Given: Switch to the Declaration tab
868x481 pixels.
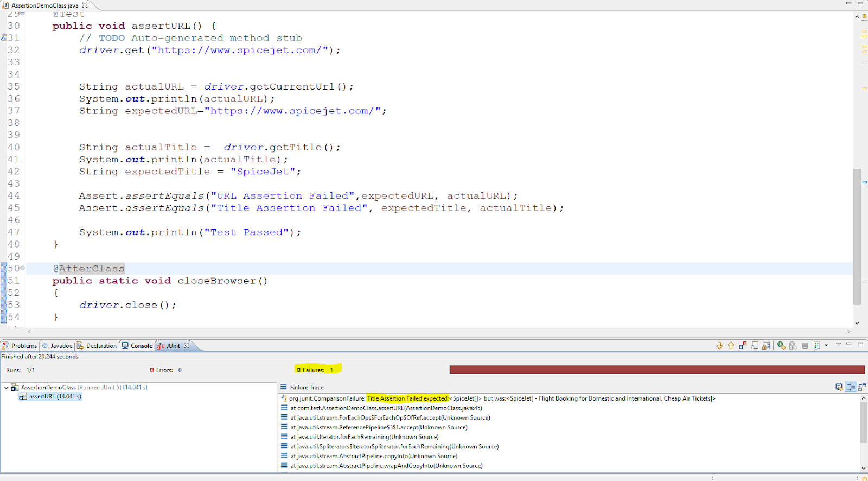Looking at the screenshot, I should click(x=97, y=346).
